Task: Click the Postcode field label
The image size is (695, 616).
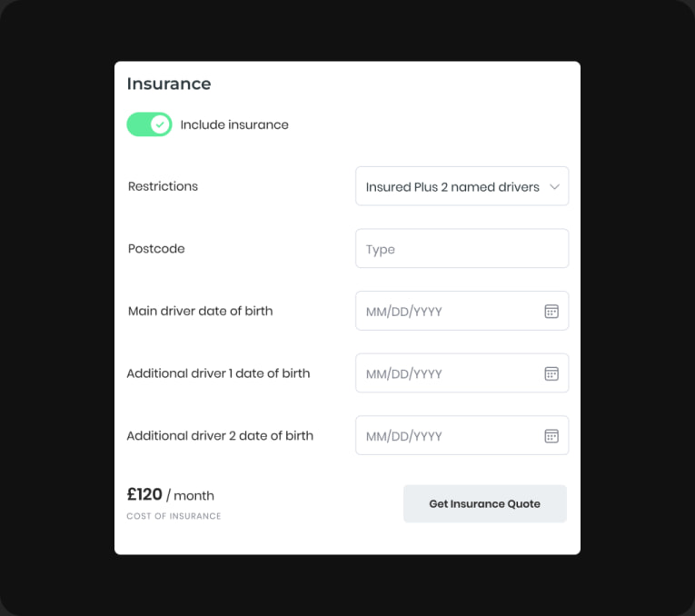Action: tap(156, 249)
